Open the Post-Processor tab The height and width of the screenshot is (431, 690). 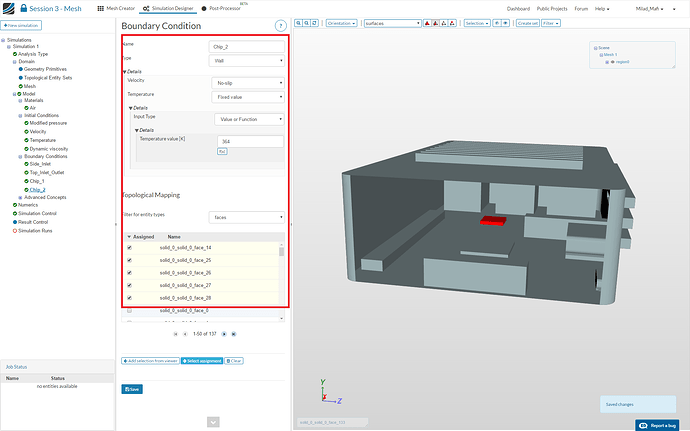point(223,8)
